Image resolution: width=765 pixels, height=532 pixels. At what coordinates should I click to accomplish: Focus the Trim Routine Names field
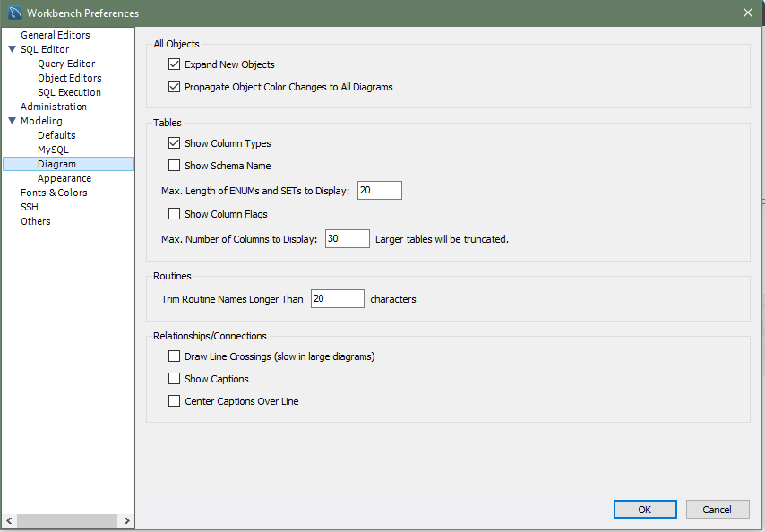pyautogui.click(x=337, y=299)
